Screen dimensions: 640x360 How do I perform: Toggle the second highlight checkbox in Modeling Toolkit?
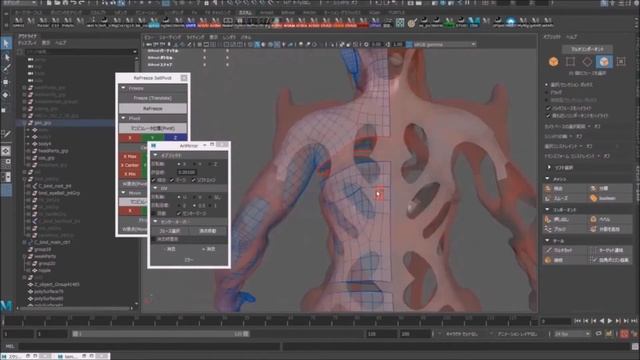(549, 116)
